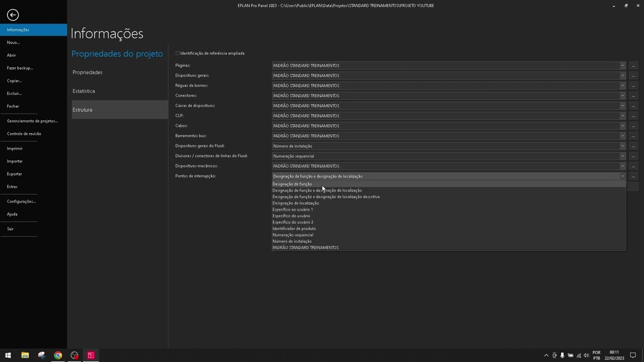This screenshot has height=362, width=644.
Task: Expand the Dispositivos mecânicos dropdown
Action: [622, 166]
